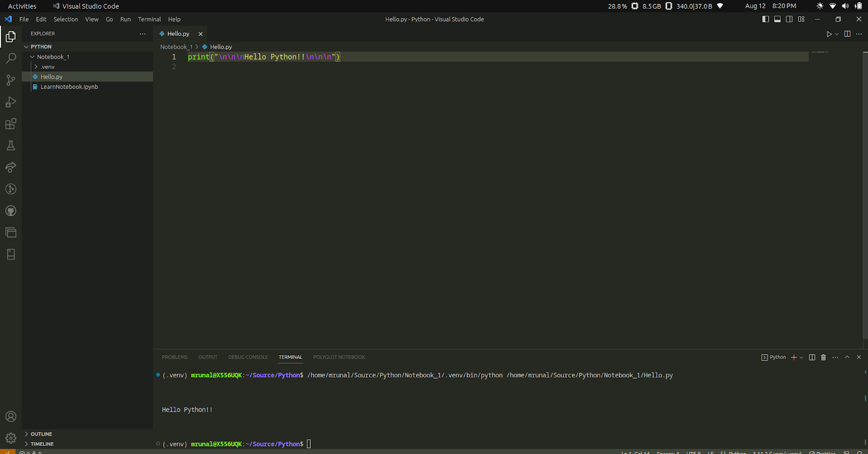Select the Hello.py editor tab
Image resolution: width=868 pixels, height=454 pixels.
pyautogui.click(x=178, y=34)
